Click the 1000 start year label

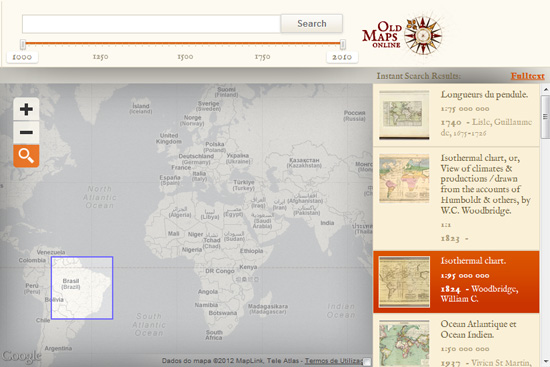(22, 57)
